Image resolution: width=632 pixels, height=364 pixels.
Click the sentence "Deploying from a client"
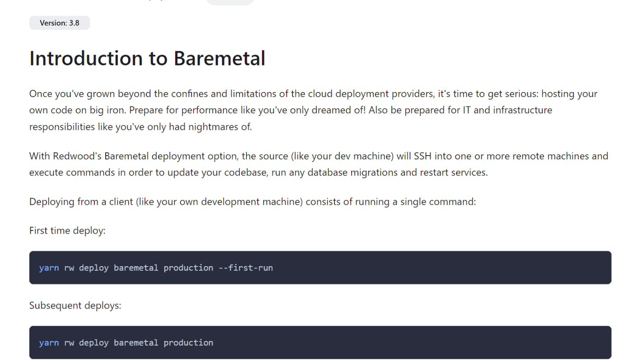tap(253, 202)
